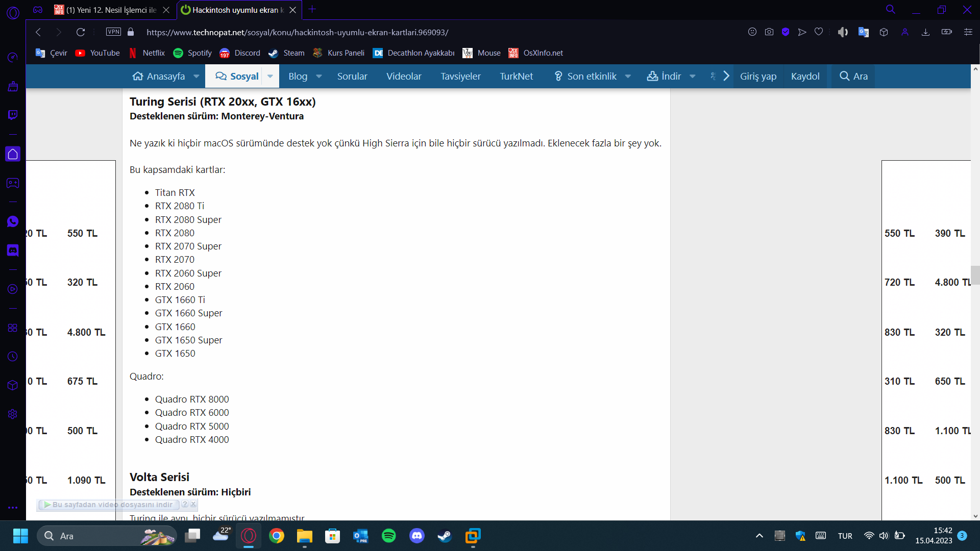This screenshot has height=551, width=980.
Task: Open the battery saver icon in toolbar
Action: [x=947, y=32]
